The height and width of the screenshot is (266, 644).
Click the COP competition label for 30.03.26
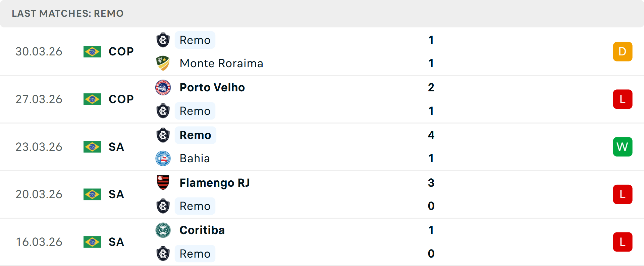(121, 52)
